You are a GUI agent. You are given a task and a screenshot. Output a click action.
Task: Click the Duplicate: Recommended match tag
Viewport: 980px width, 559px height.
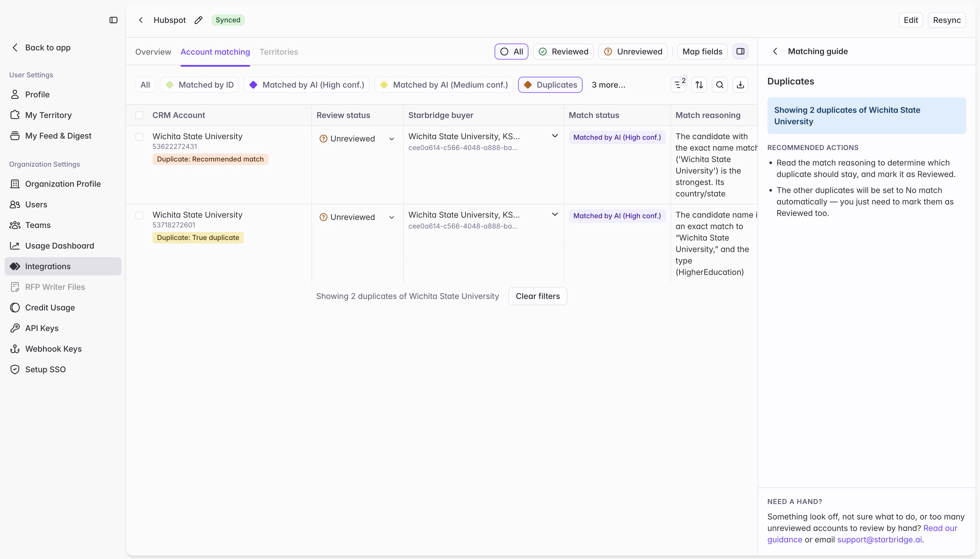tap(210, 159)
